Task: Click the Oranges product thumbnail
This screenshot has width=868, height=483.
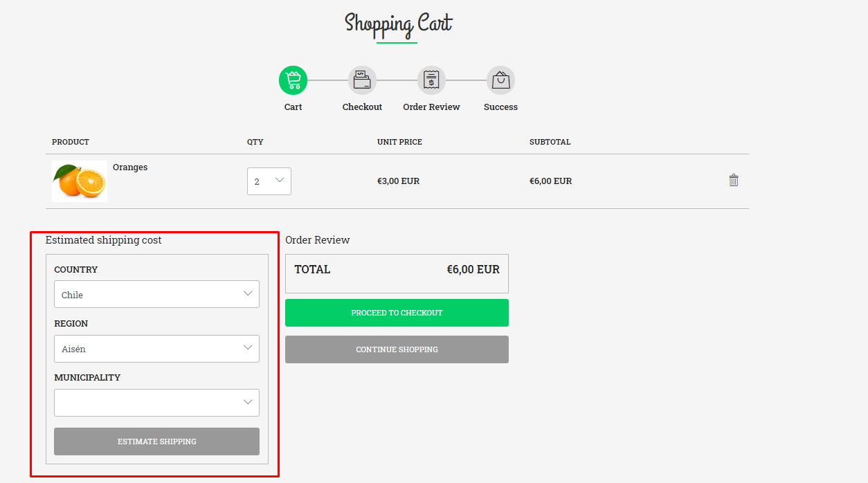Action: [80, 181]
